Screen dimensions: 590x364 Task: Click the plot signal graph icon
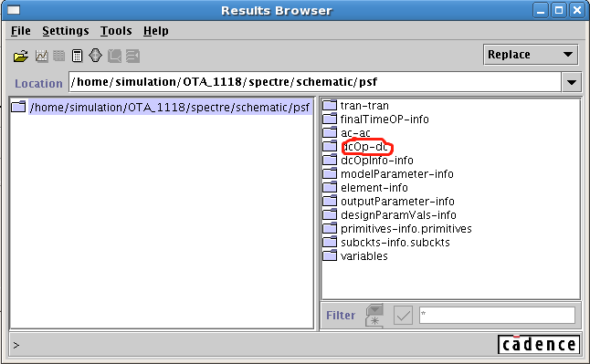[x=41, y=56]
